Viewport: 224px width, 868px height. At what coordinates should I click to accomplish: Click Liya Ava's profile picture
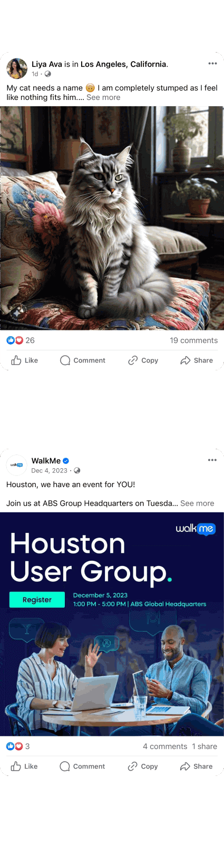(17, 68)
